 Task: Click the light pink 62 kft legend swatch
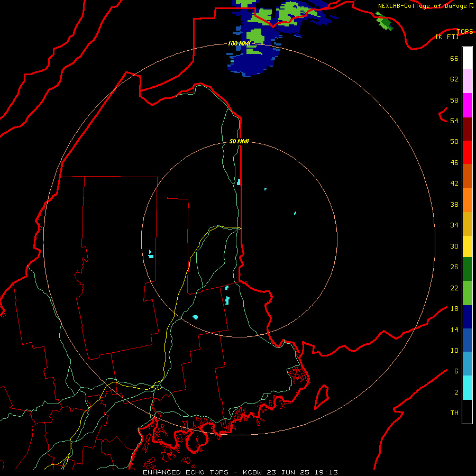pos(467,81)
